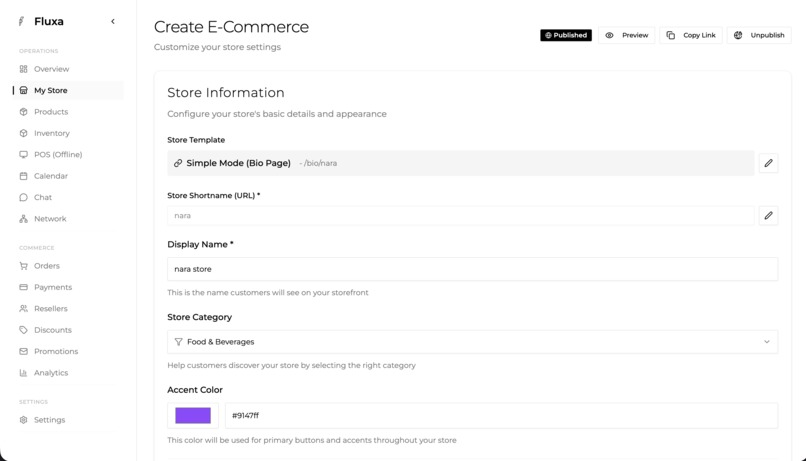The width and height of the screenshot is (806, 461).
Task: Click the funnel icon beside Food & Beverages
Action: point(178,342)
